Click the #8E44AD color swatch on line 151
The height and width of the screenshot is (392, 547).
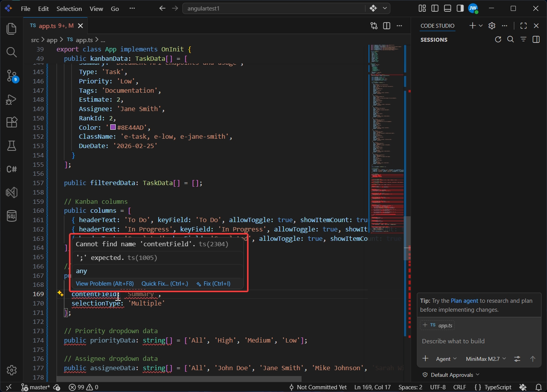tap(113, 127)
